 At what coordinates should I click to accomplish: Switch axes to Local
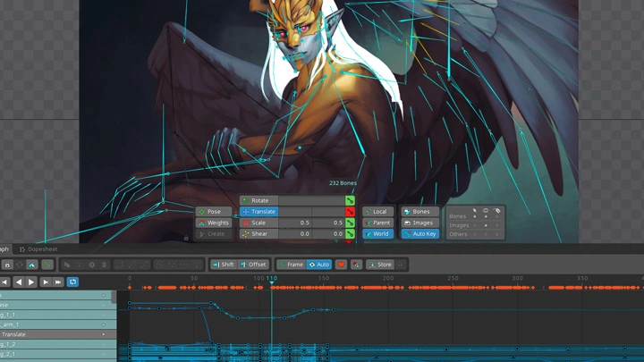click(377, 212)
